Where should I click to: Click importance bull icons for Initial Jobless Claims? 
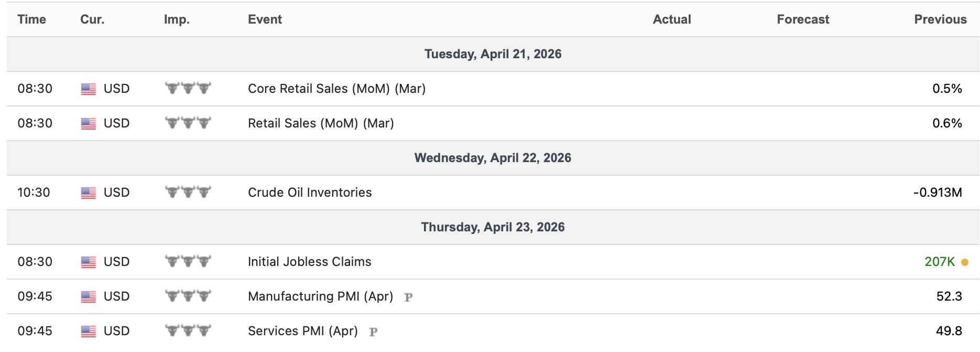point(188,262)
